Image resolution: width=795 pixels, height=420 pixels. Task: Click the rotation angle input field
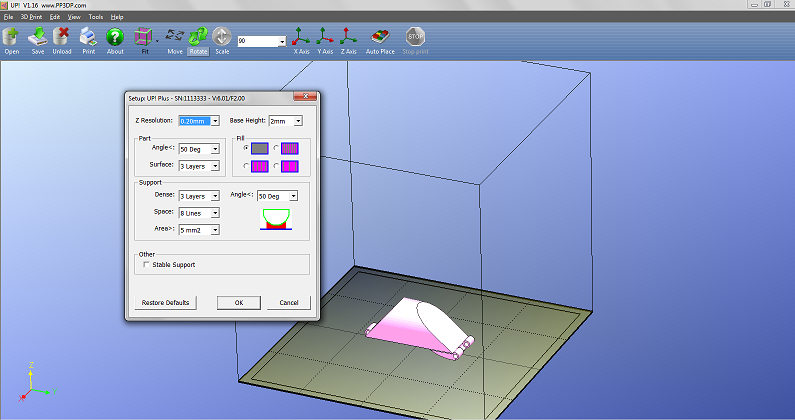pos(258,41)
